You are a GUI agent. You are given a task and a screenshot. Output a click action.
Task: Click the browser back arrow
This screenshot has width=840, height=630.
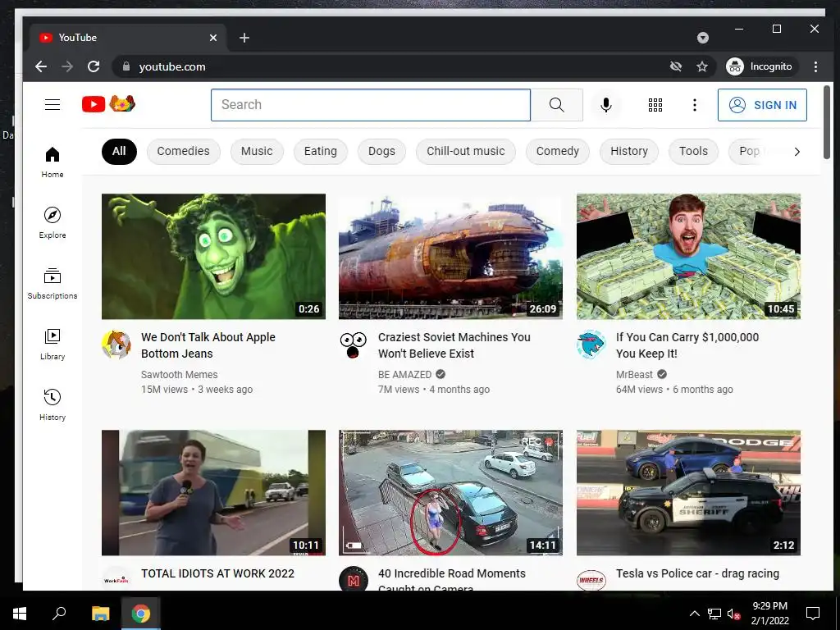pyautogui.click(x=41, y=66)
